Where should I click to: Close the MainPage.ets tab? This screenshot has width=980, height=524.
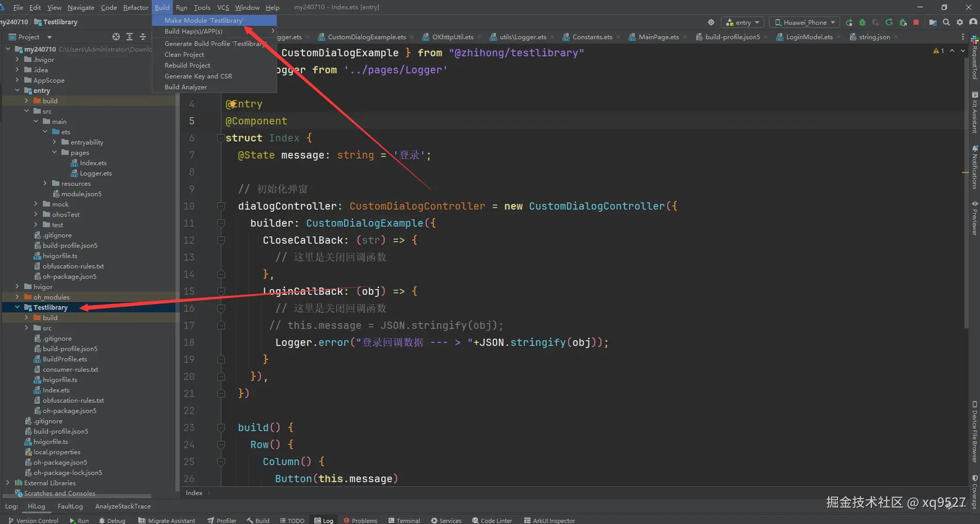685,37
